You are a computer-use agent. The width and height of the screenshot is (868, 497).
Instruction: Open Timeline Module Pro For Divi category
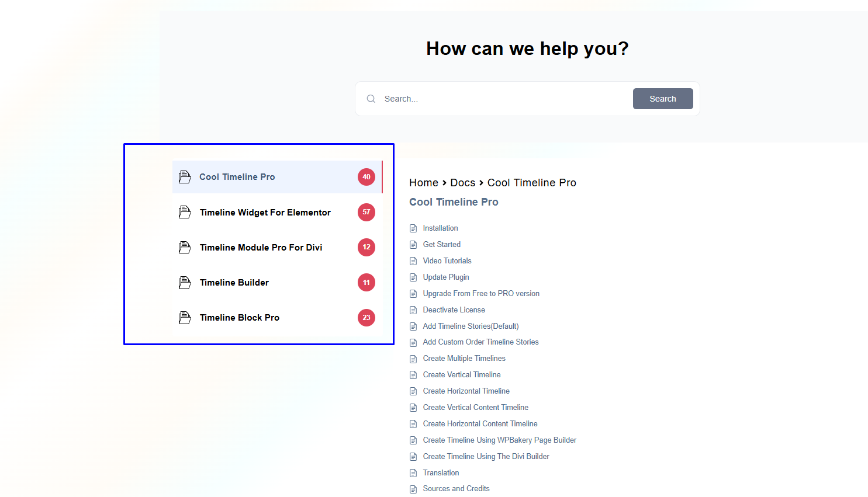point(278,248)
